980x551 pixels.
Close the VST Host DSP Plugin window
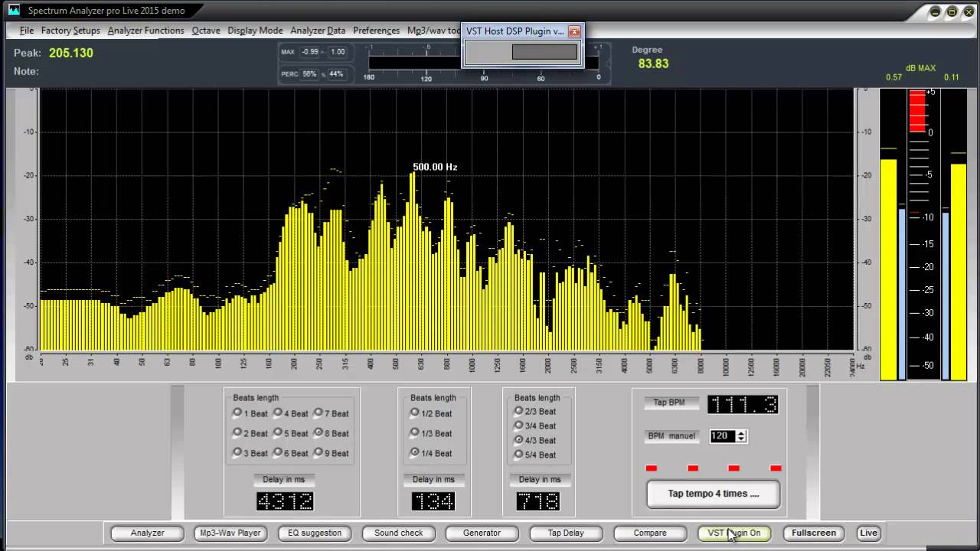[x=574, y=31]
